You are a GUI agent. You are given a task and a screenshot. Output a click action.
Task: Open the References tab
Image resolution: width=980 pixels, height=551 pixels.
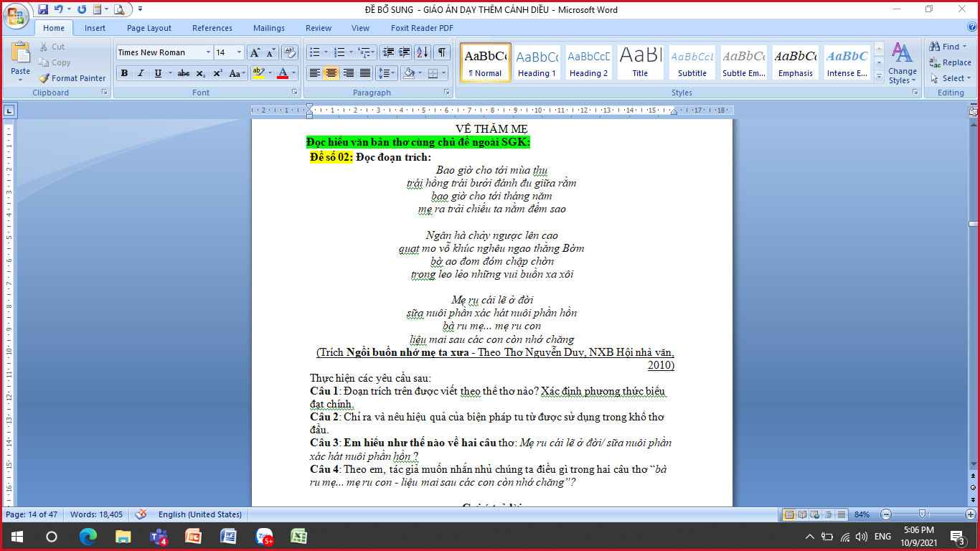pos(212,28)
